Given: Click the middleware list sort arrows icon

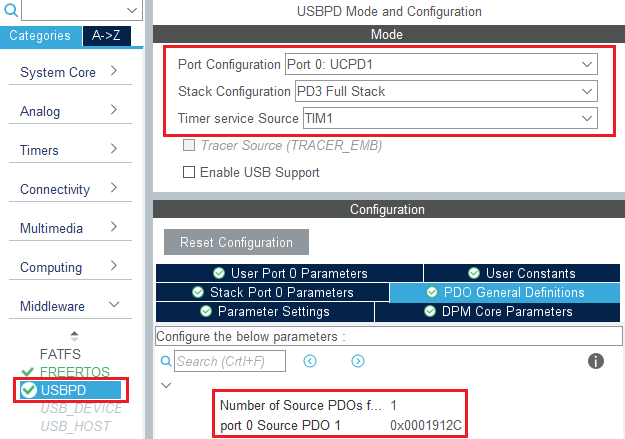Looking at the screenshot, I should [x=75, y=336].
